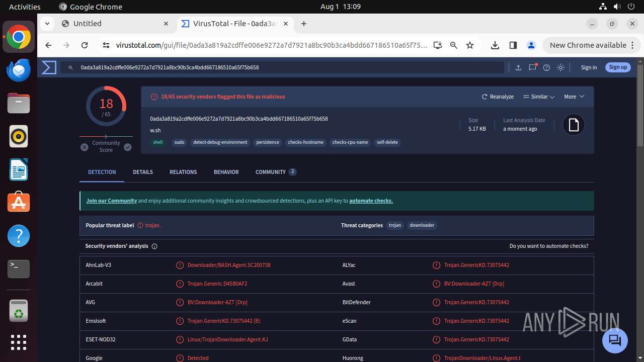Switch to the BEHAVIOR tab
The image size is (644, 362).
[x=226, y=172]
